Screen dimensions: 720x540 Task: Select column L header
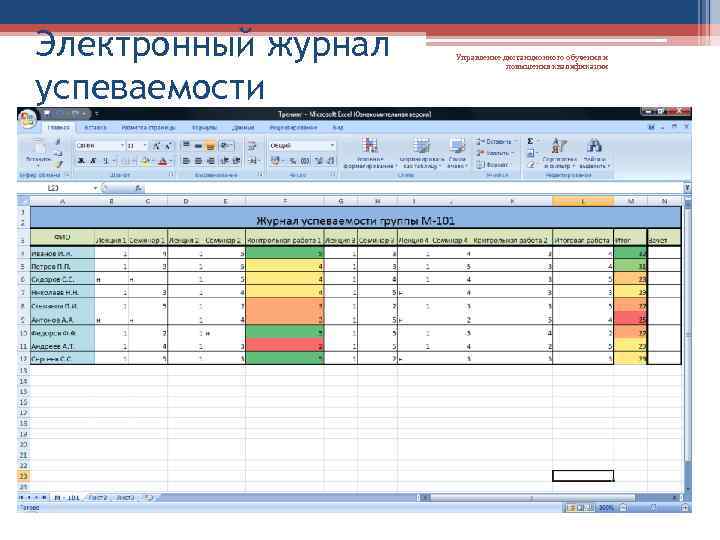[x=583, y=201]
